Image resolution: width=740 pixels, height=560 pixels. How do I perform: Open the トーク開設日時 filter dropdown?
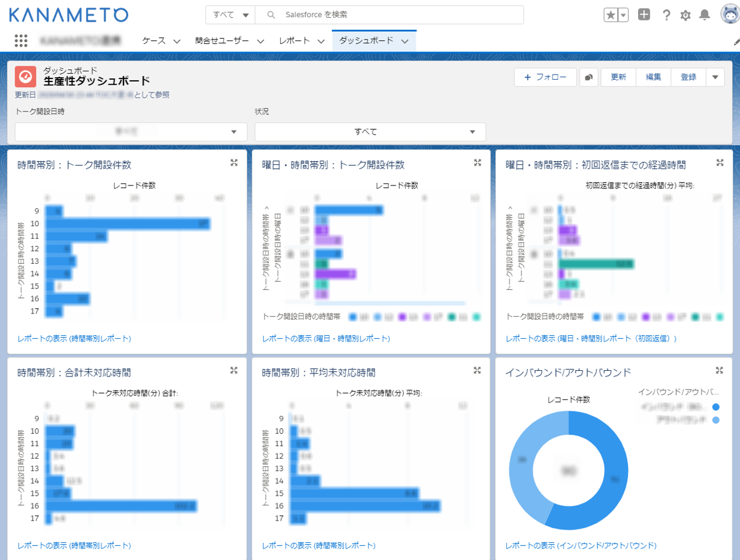131,132
